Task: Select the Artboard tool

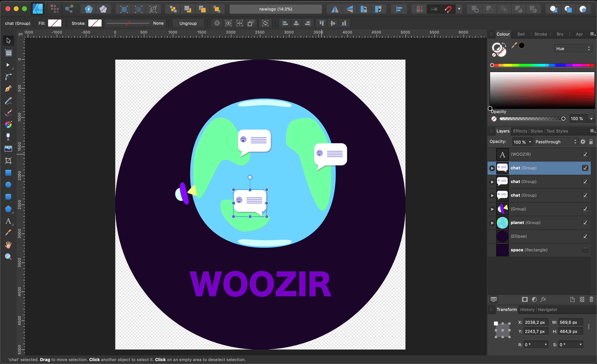Action: 8,53
